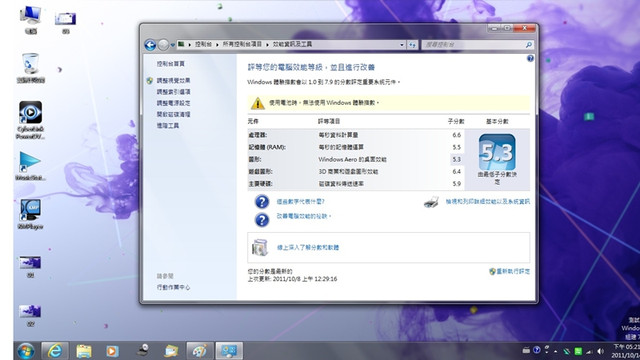The image size is (640, 360).
Task: Open 開啟磁碟清理 sidebar link
Action: click(x=173, y=114)
